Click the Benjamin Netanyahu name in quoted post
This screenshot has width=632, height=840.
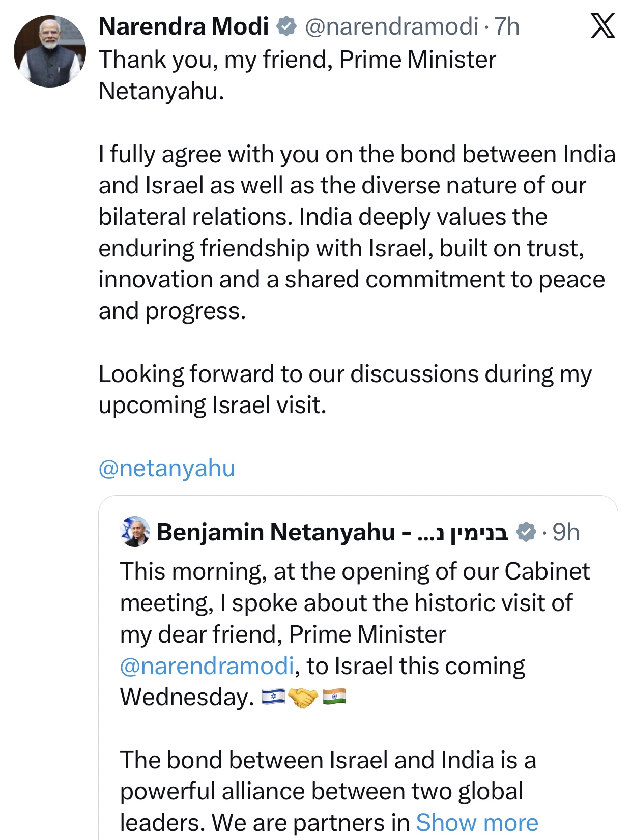(x=275, y=532)
